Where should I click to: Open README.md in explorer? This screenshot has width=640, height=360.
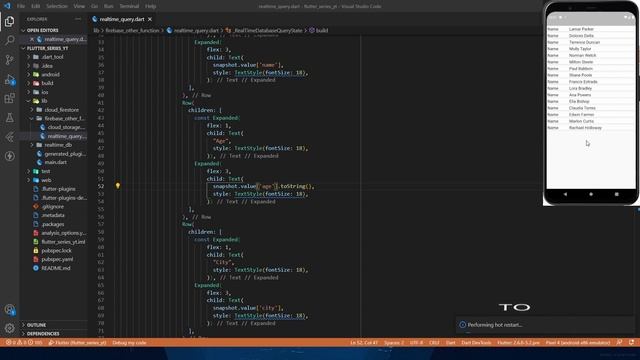point(56,268)
